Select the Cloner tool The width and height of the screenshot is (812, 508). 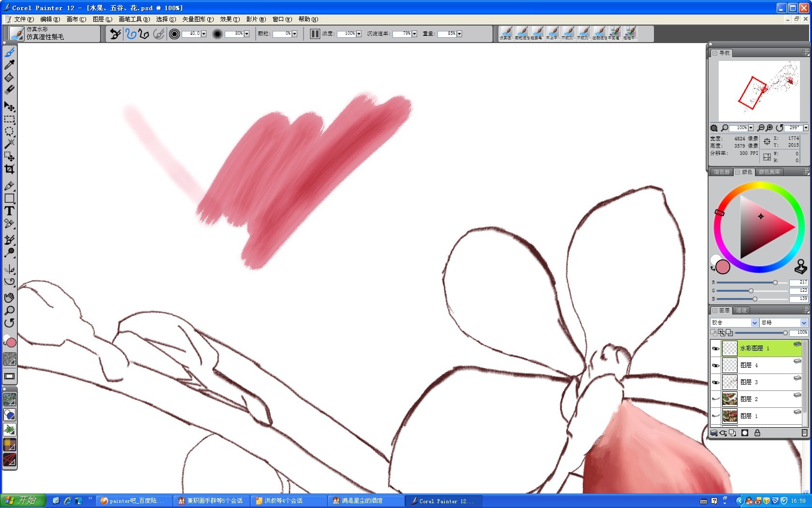coord(10,240)
